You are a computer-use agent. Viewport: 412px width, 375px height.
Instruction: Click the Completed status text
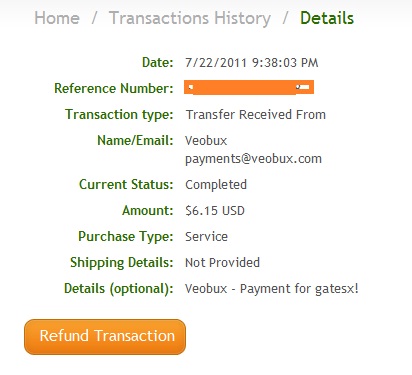click(216, 185)
